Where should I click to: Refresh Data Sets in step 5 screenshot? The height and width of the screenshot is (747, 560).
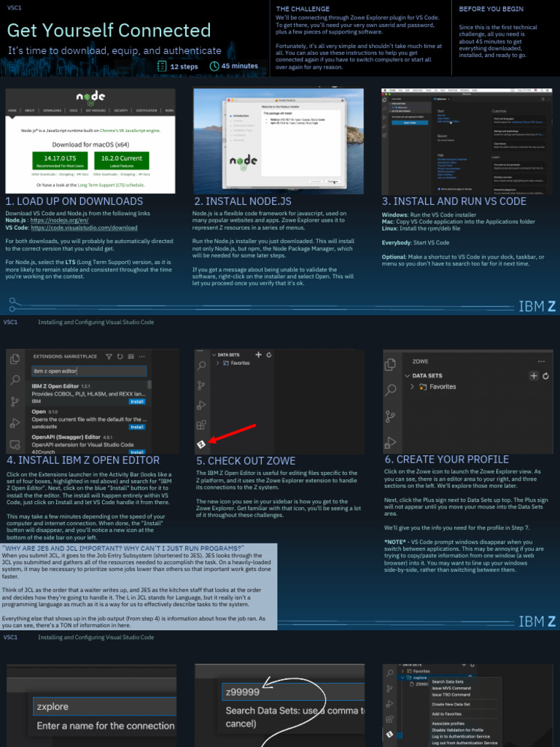269,355
